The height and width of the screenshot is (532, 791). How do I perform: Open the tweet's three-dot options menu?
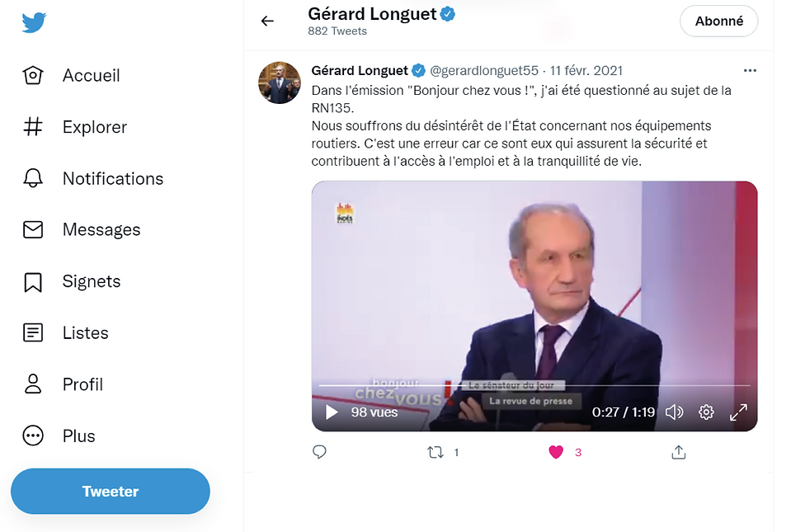(749, 70)
